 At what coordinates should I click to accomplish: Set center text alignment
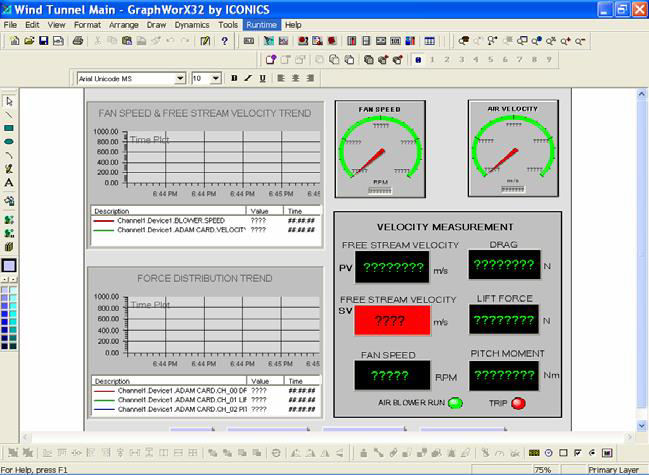pyautogui.click(x=296, y=78)
